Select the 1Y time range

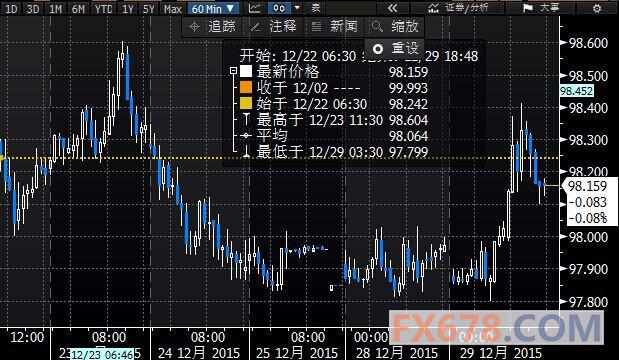coord(128,8)
